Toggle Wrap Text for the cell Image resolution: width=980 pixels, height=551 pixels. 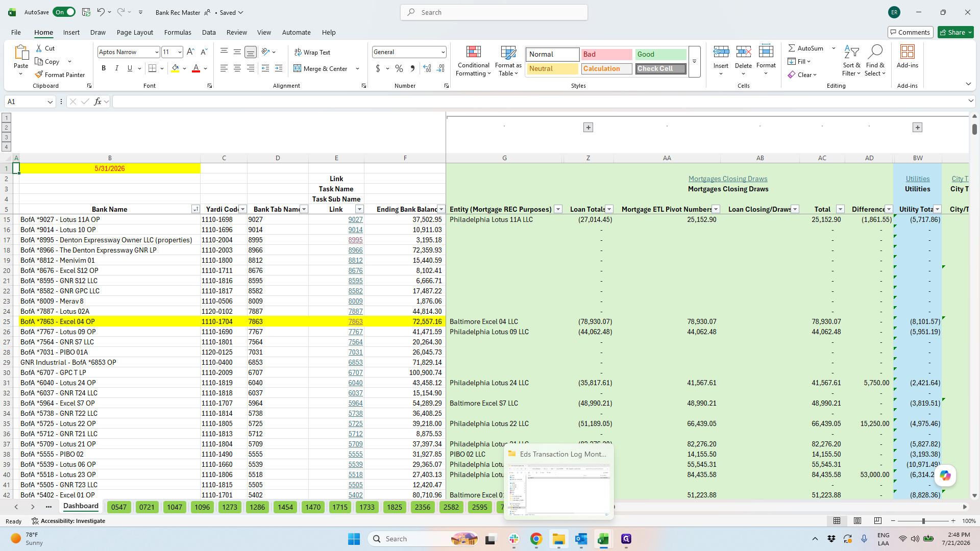coord(312,52)
